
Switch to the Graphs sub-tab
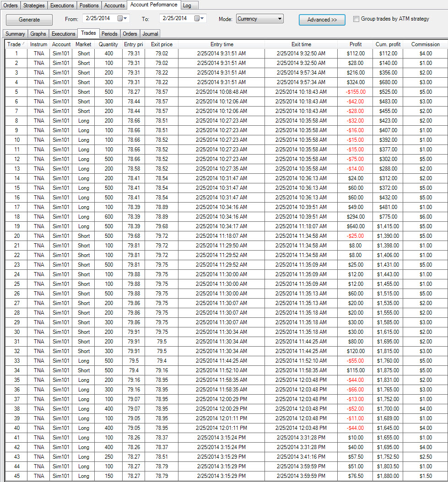(38, 34)
